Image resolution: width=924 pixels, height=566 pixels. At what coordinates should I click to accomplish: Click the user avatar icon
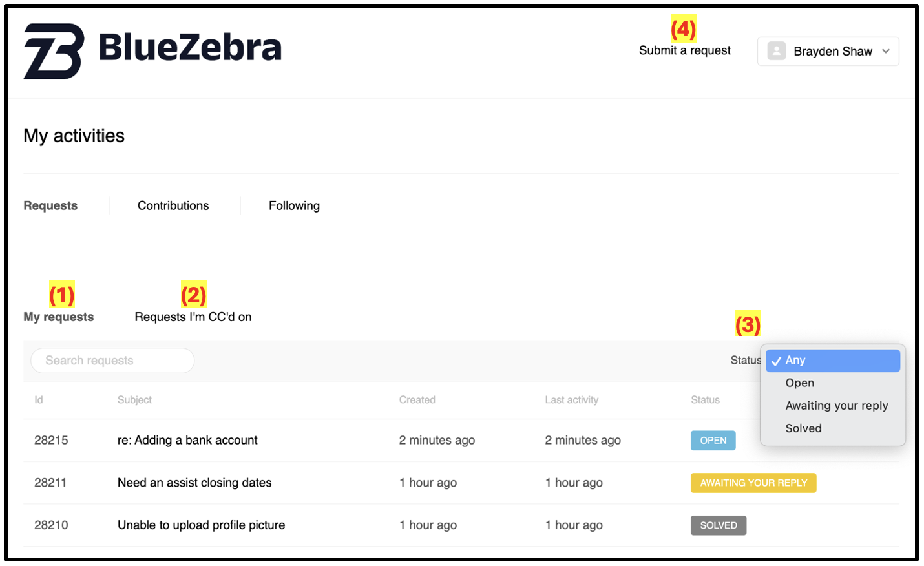pos(777,51)
